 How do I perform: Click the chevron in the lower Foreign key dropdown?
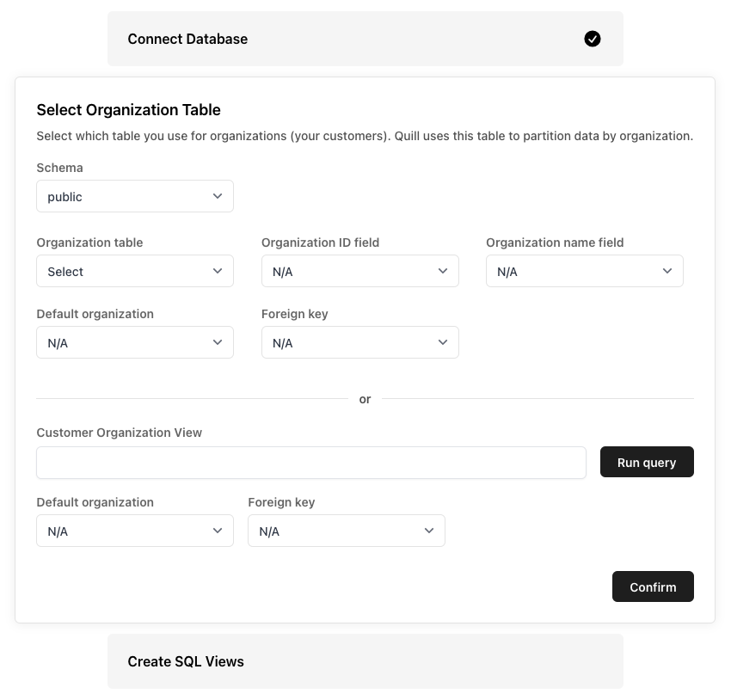[x=429, y=531]
